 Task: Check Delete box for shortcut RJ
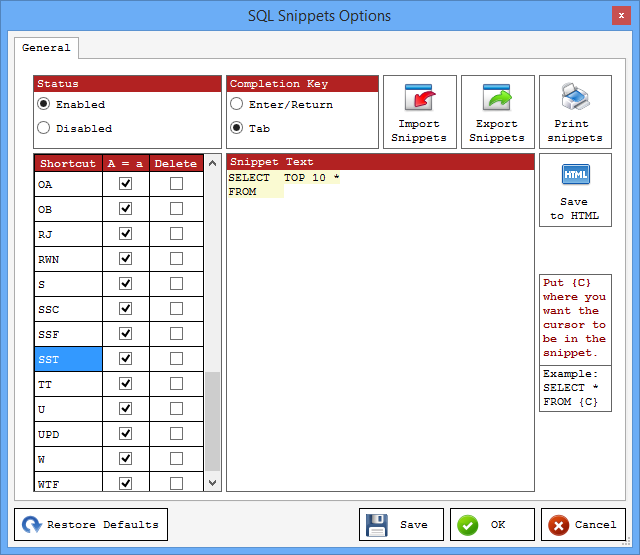point(176,233)
